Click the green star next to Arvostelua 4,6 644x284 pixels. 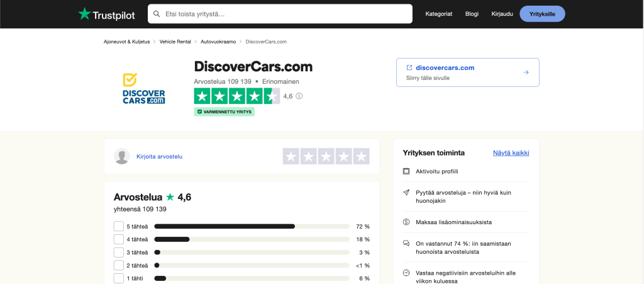(x=170, y=197)
